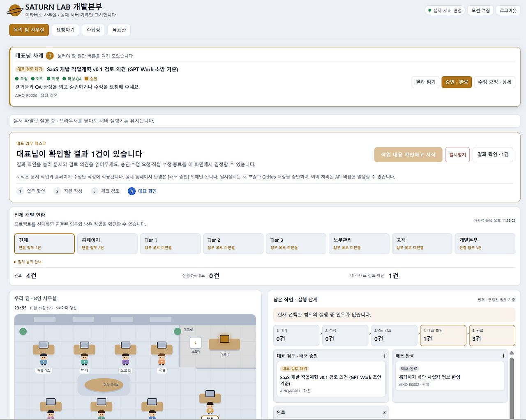Click the monitor on 픽셀's desk

[162, 345]
